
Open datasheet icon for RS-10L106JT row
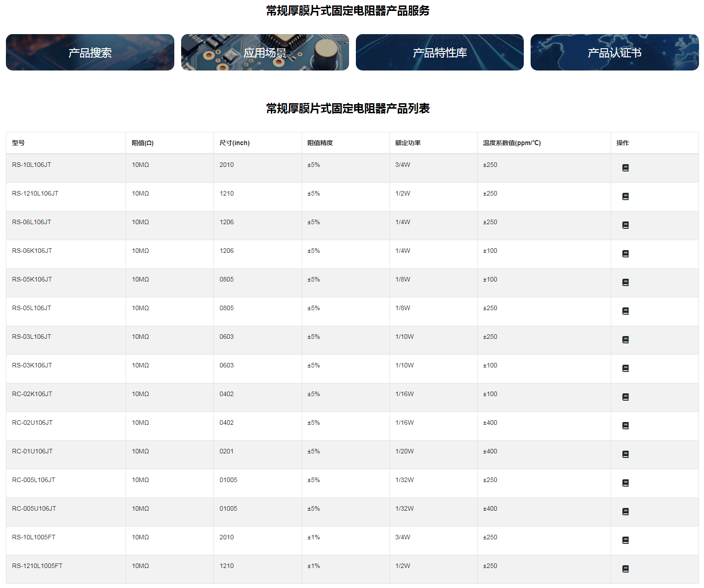(625, 168)
